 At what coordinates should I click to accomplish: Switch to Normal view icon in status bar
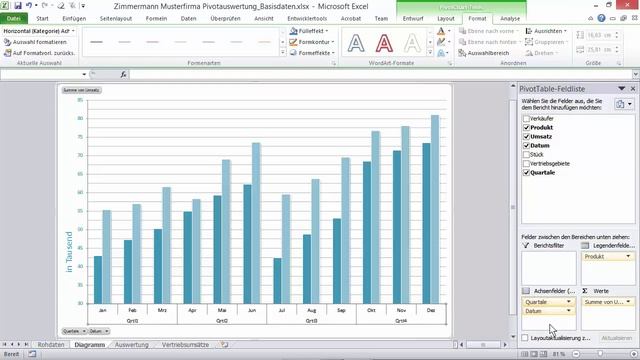[525, 354]
